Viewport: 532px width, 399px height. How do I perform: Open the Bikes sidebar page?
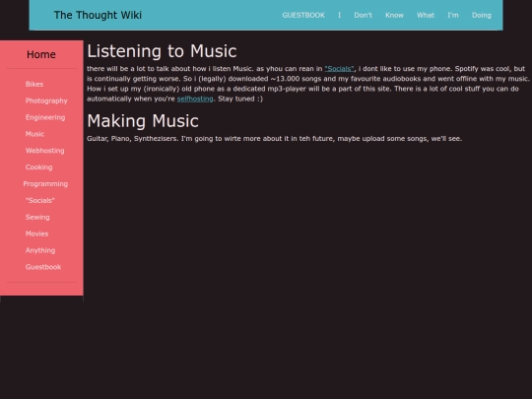pyautogui.click(x=34, y=84)
